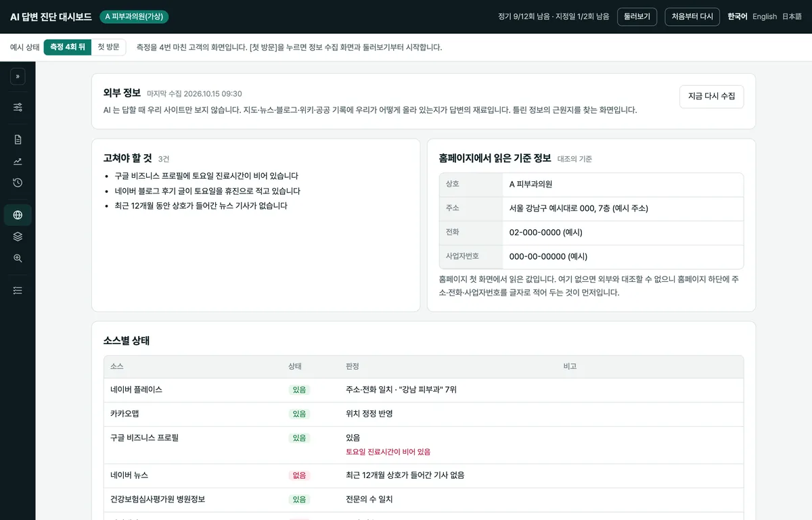812x520 pixels.
Task: Open the document report icon in sidebar
Action: click(18, 139)
